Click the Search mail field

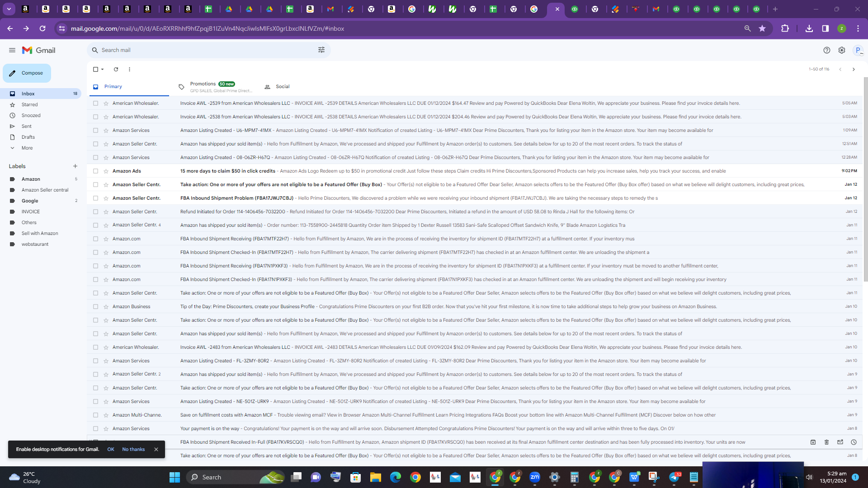[x=208, y=50]
